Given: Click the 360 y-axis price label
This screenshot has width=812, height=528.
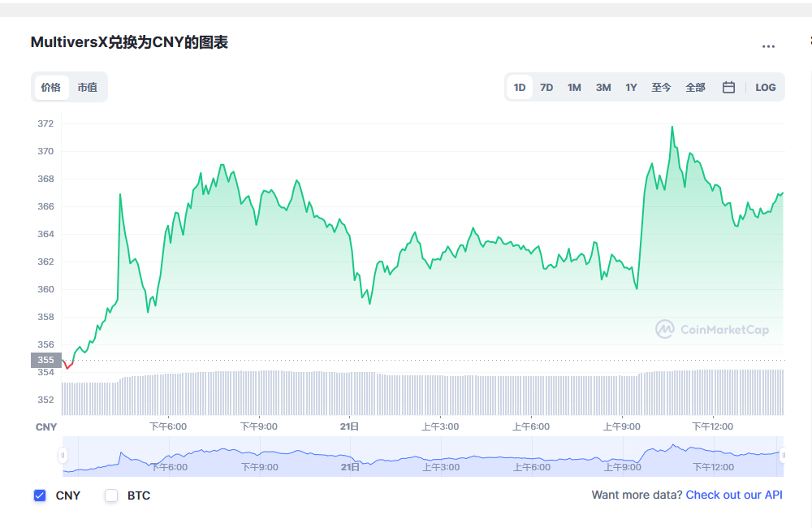Looking at the screenshot, I should pos(45,289).
